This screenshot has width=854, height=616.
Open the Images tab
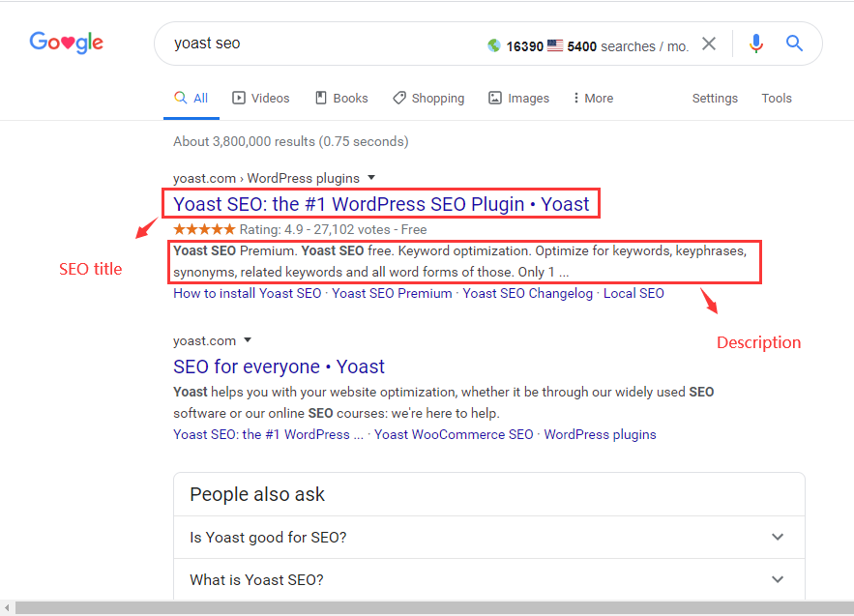coord(519,98)
